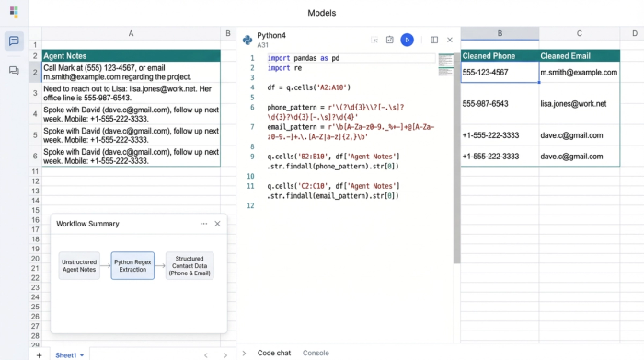This screenshot has height=360, width=644.
Task: Open the Sheet1 tab dropdown arrow
Action: 82,355
